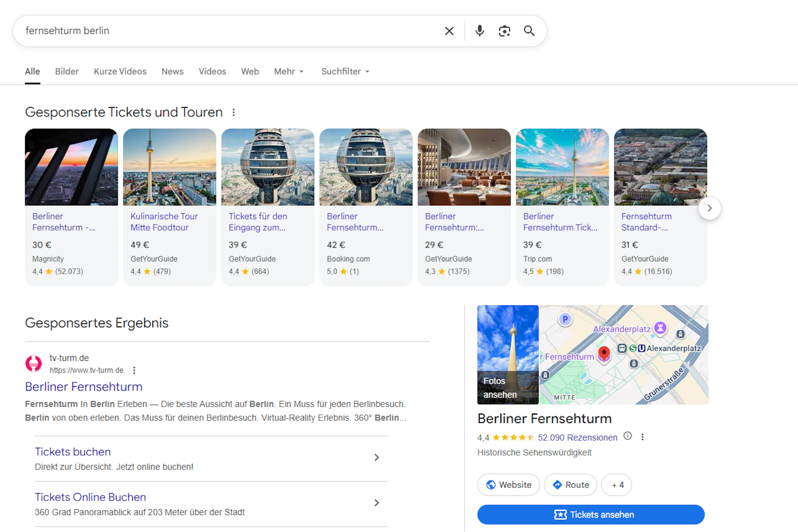Click Fotos ansehen thumbnail
The height and width of the screenshot is (532, 798).
(x=508, y=355)
